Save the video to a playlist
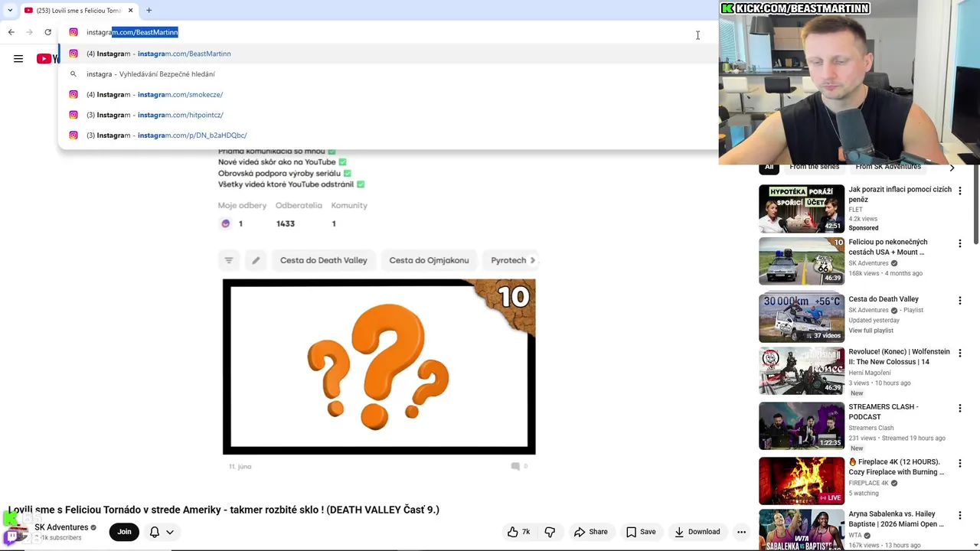The height and width of the screenshot is (551, 980). (640, 532)
